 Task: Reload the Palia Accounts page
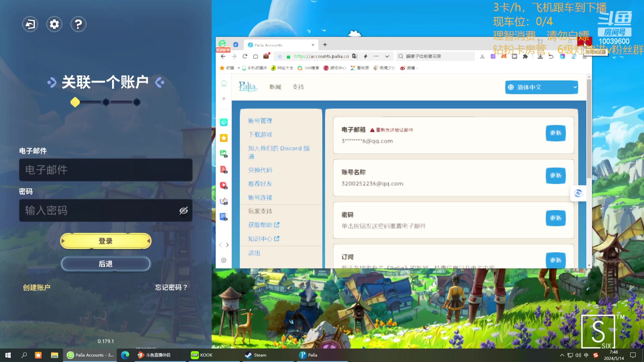pyautogui.click(x=245, y=56)
